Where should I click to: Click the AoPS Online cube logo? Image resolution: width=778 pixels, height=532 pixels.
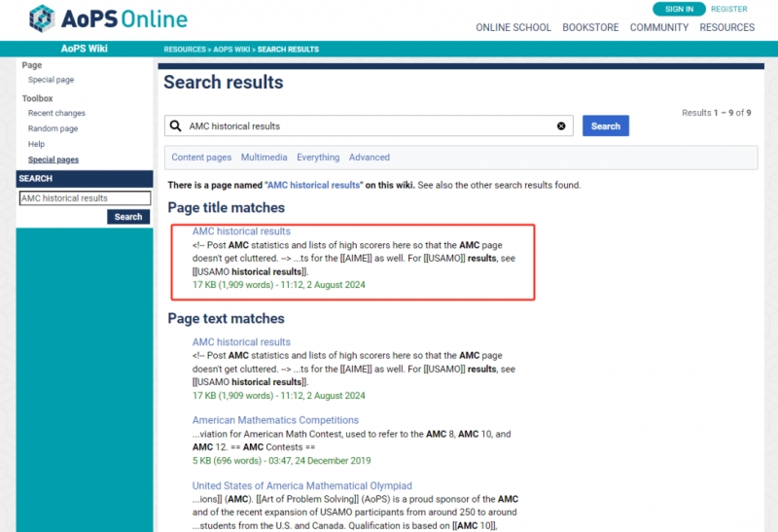[42, 18]
